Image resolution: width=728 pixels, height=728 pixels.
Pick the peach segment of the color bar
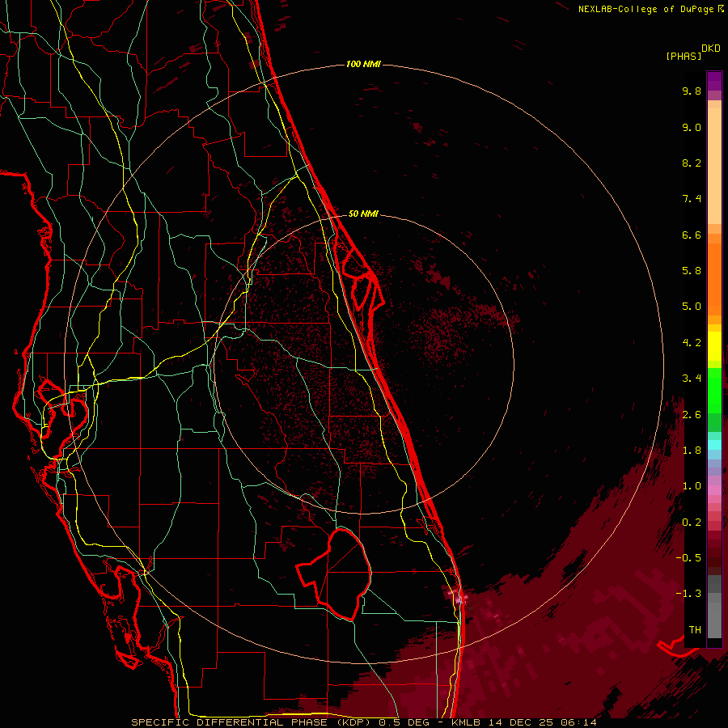coord(714,163)
